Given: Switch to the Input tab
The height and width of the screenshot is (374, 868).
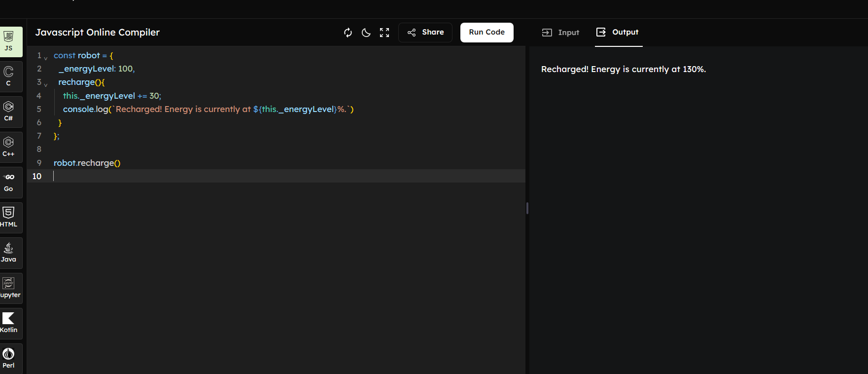Looking at the screenshot, I should (560, 33).
